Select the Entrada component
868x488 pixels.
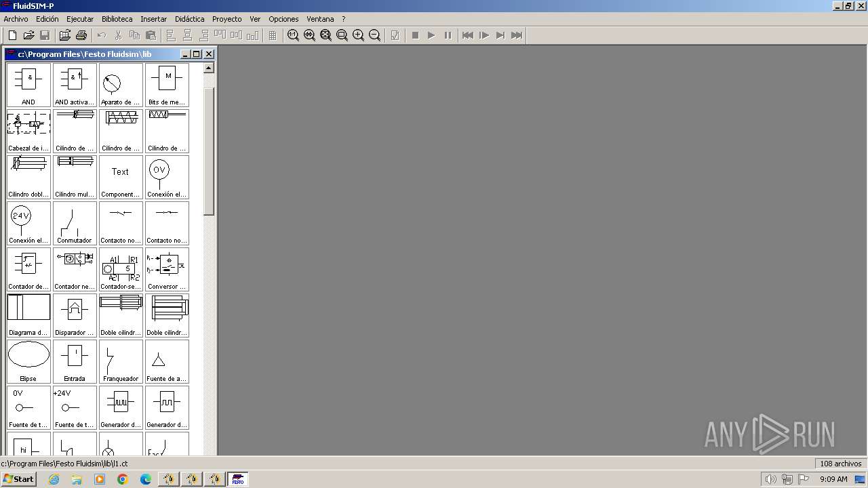75,362
